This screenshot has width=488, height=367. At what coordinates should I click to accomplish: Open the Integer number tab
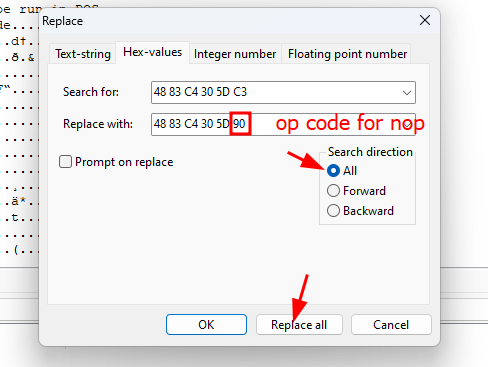[235, 54]
